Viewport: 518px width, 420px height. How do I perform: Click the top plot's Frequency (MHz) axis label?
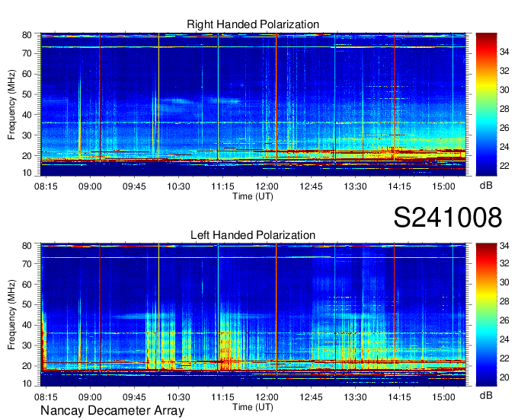(x=11, y=104)
